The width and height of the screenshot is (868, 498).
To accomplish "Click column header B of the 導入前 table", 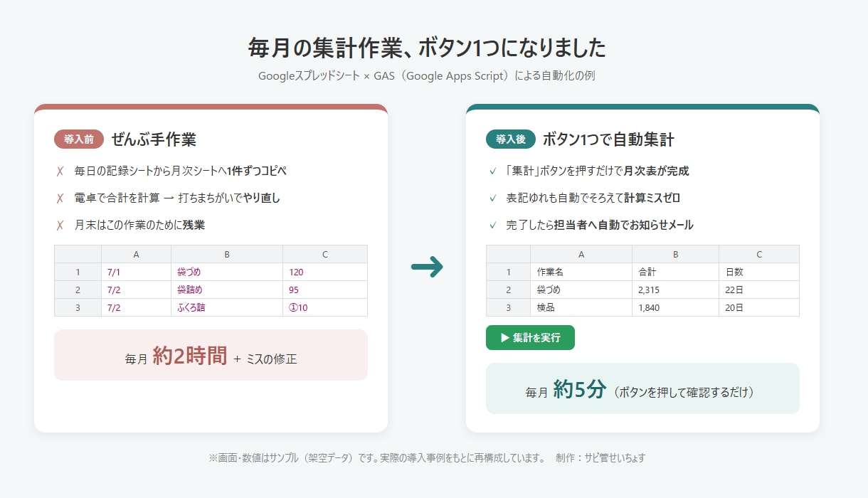I will (x=227, y=254).
